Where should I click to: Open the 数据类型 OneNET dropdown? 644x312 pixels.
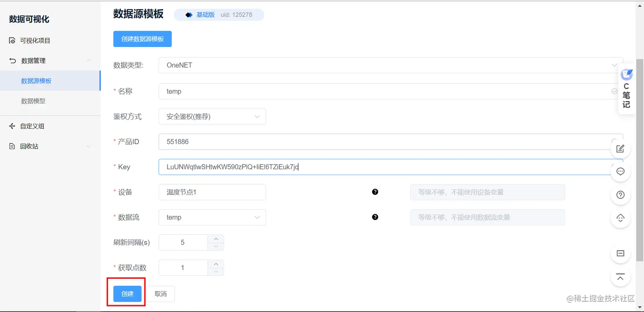point(391,65)
